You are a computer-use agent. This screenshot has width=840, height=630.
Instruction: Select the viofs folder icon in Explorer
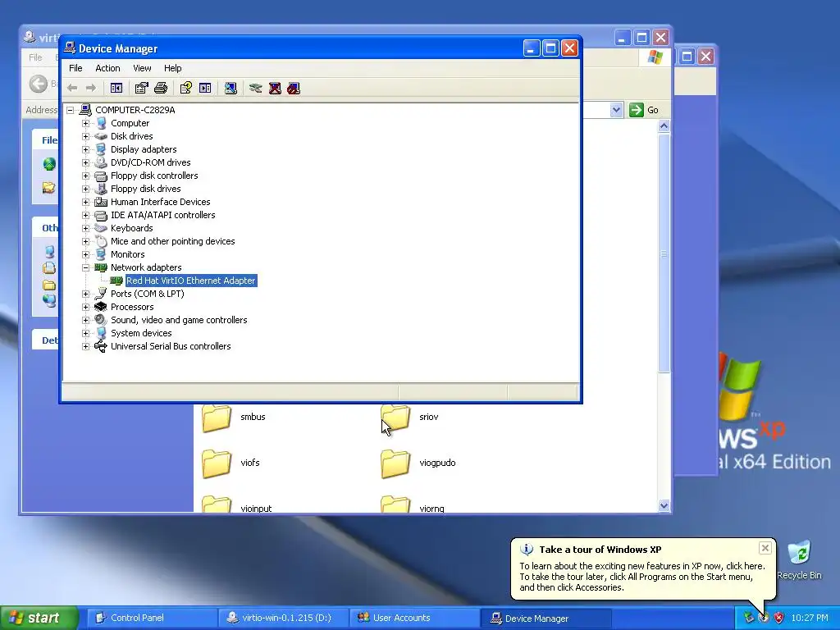[217, 463]
